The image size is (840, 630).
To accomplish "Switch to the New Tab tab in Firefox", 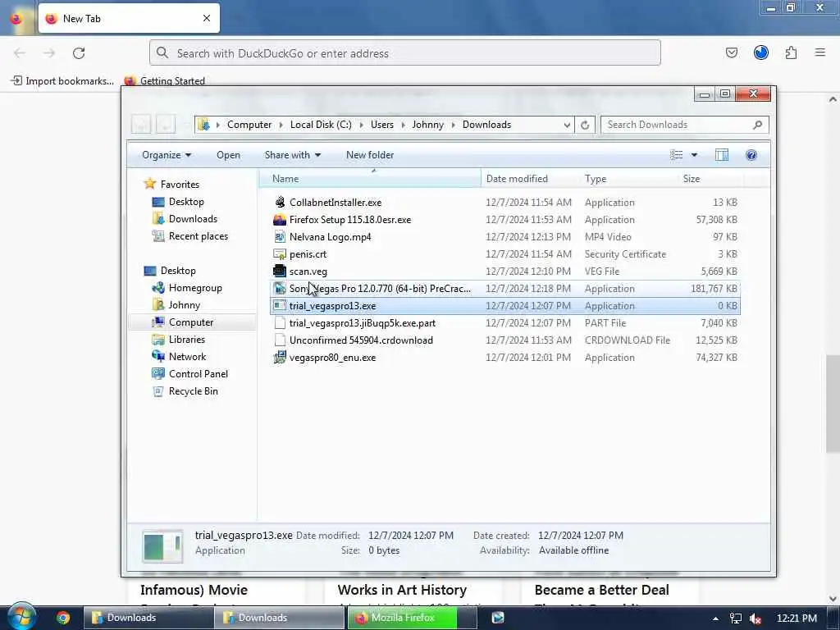I will tap(129, 18).
